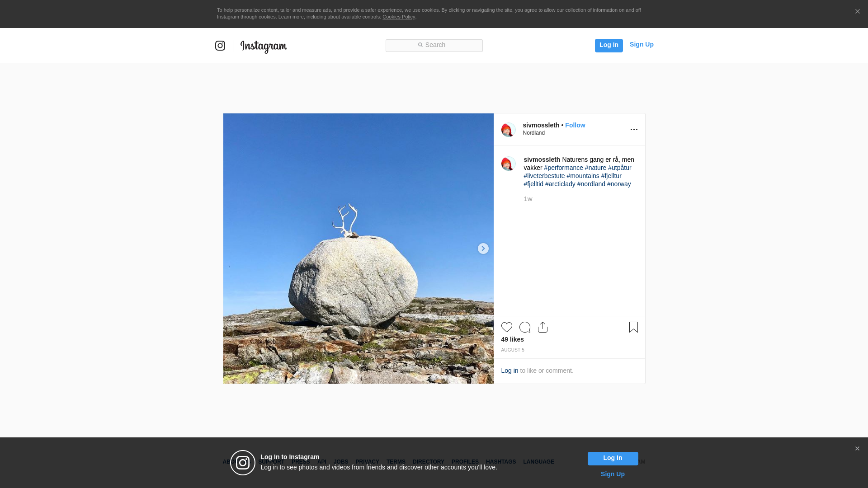The image size is (868, 488).
Task: Open comments with speech bubble icon
Action: (525, 327)
